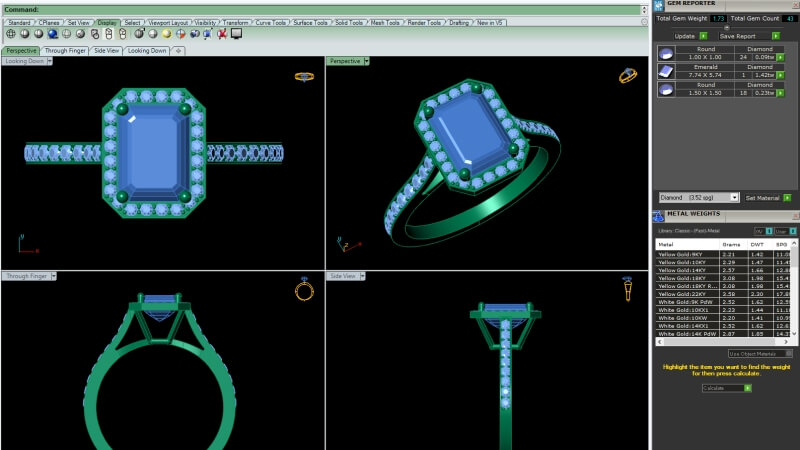Click the monitor screen icon in toolbar
800x450 pixels.
pos(236,34)
